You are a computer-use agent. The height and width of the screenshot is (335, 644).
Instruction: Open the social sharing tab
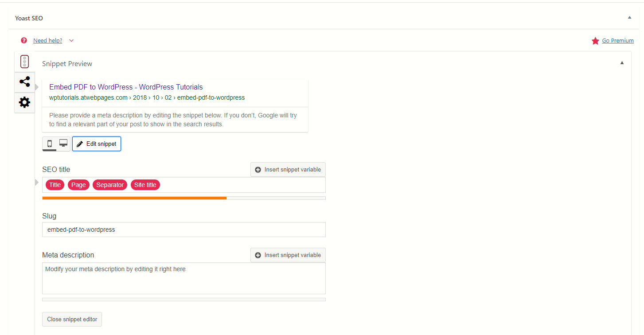[25, 82]
